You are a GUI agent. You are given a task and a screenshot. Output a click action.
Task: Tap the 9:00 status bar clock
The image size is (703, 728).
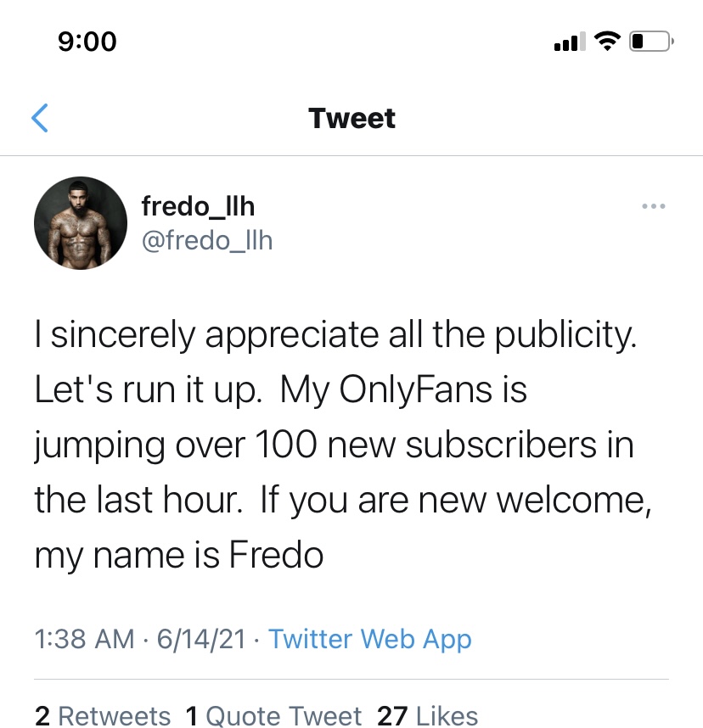87,40
